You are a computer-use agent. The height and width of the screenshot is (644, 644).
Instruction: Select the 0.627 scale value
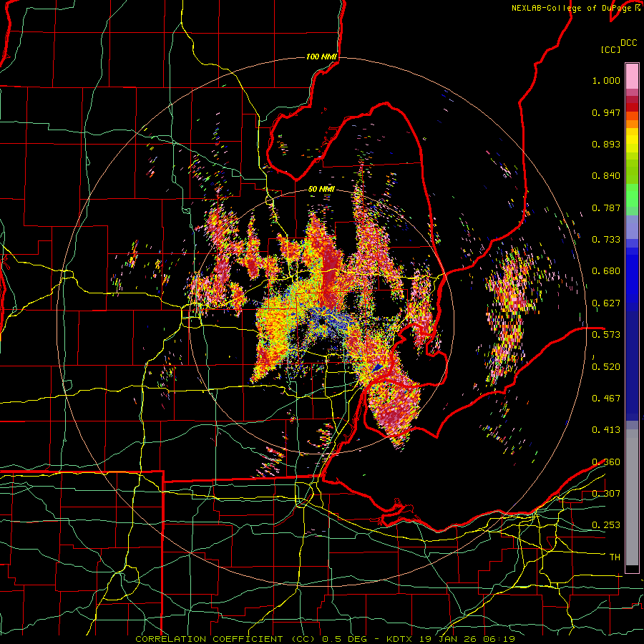point(606,303)
